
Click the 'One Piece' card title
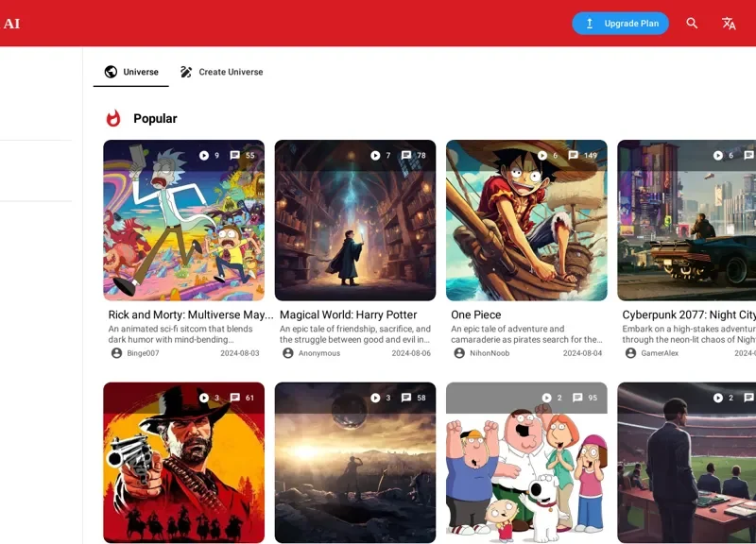[x=476, y=314]
